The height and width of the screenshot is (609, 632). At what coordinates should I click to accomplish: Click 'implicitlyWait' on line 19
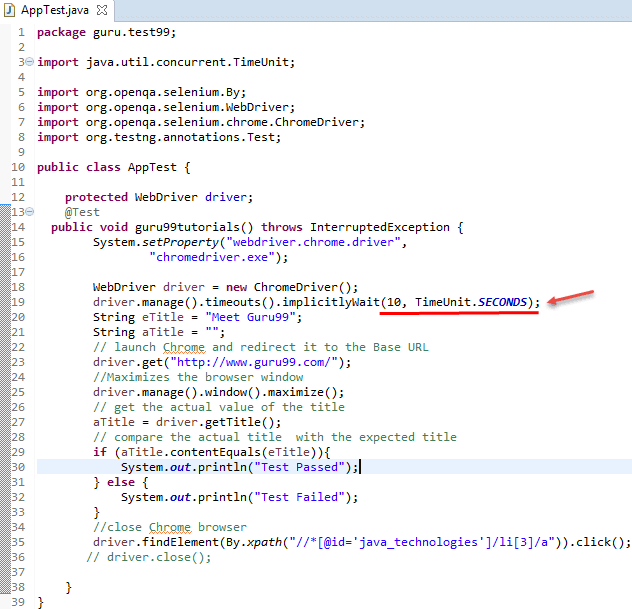coord(331,302)
